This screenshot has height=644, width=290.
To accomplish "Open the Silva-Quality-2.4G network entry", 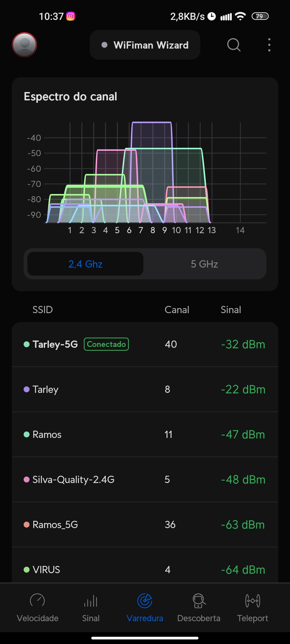I will point(145,480).
